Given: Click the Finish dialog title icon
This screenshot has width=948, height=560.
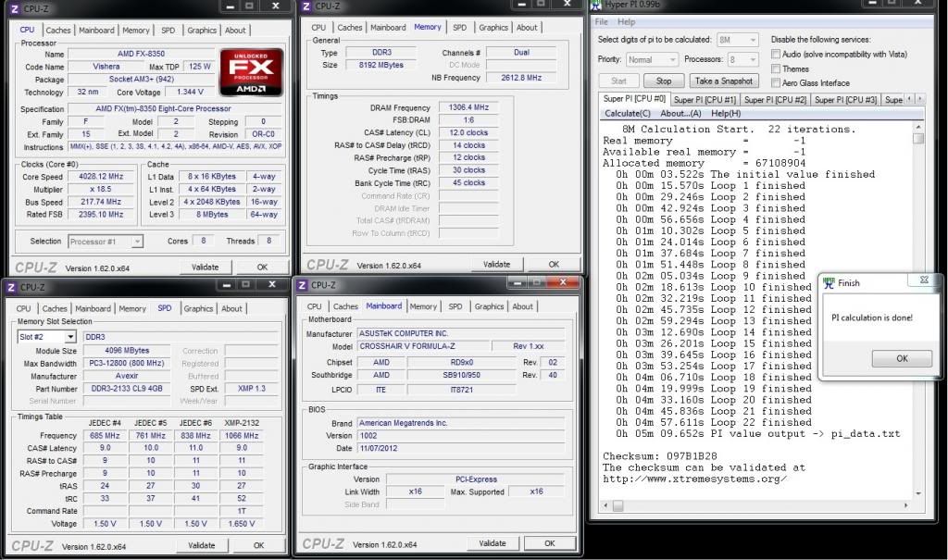Looking at the screenshot, I should [x=829, y=283].
